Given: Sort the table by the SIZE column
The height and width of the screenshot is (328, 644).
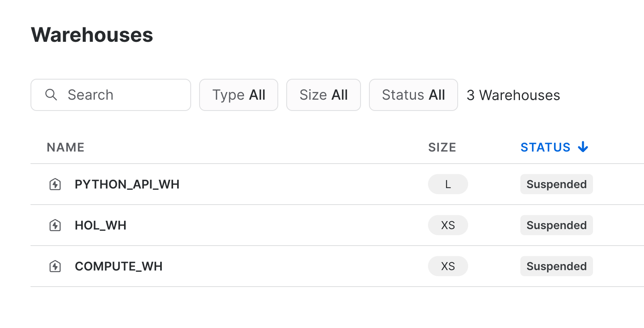Looking at the screenshot, I should click(442, 147).
